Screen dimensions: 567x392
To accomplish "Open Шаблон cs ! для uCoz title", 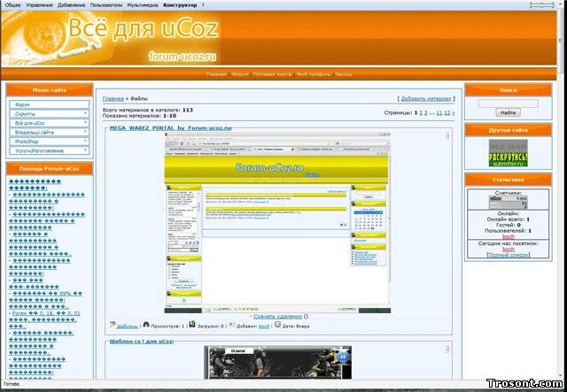I will 142,341.
